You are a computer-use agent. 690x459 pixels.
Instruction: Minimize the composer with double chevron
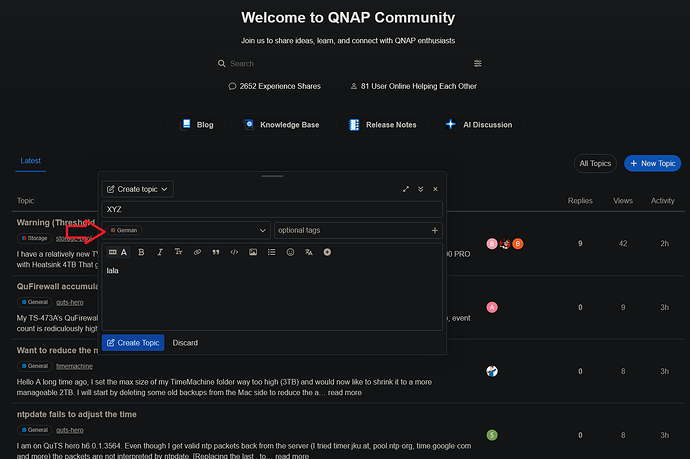(x=421, y=189)
